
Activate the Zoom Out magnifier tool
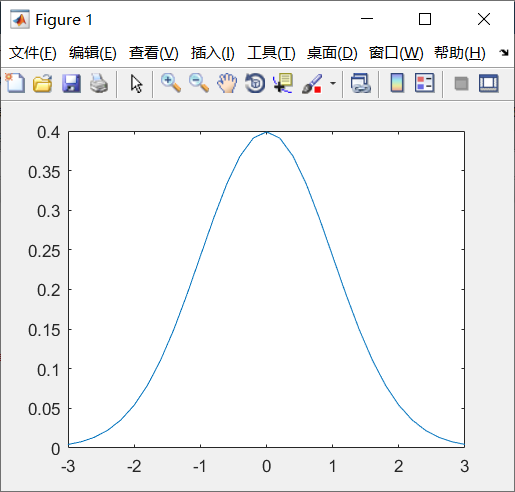tap(199, 83)
